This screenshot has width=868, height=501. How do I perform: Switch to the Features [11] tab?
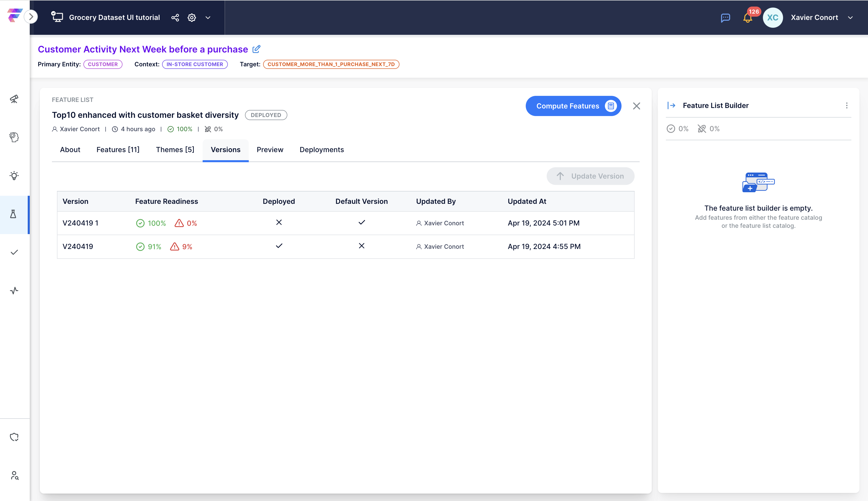point(118,150)
